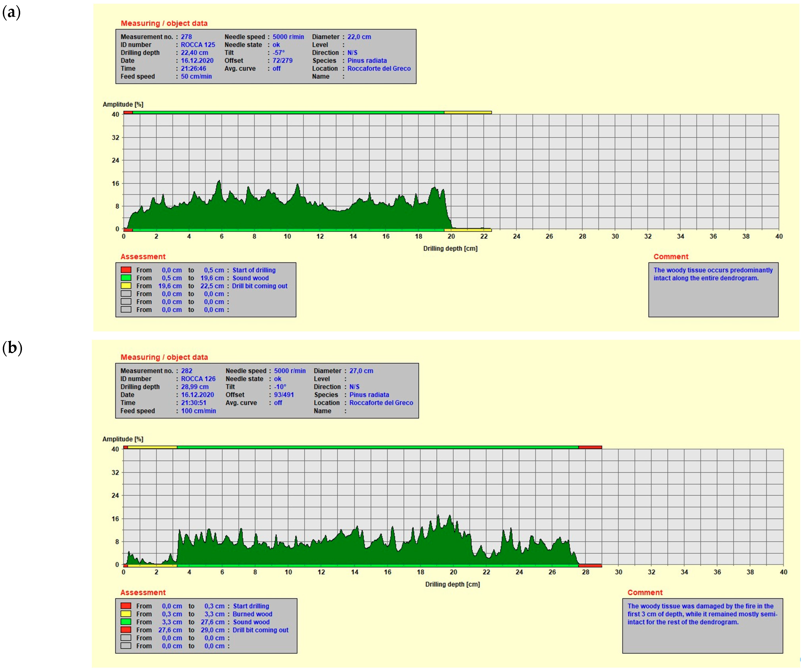Click the ID number ROCCA 125
This screenshot has width=804, height=672.
pyautogui.click(x=197, y=45)
